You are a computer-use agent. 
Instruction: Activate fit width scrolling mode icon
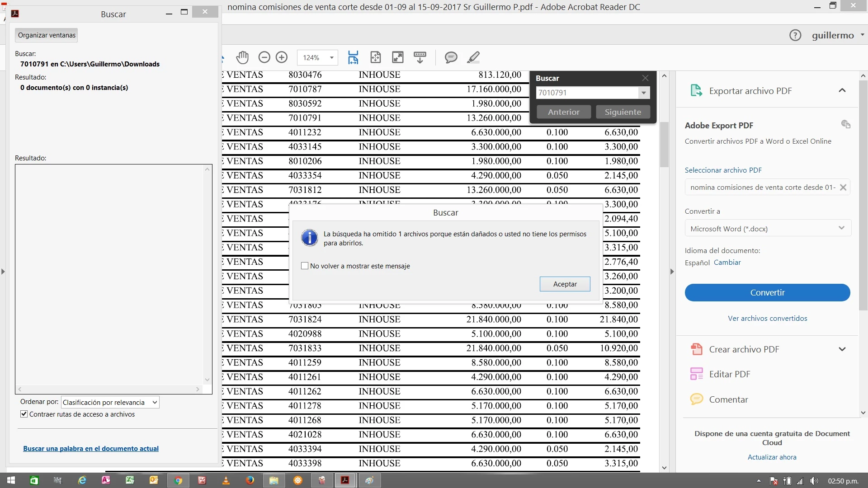coord(353,57)
